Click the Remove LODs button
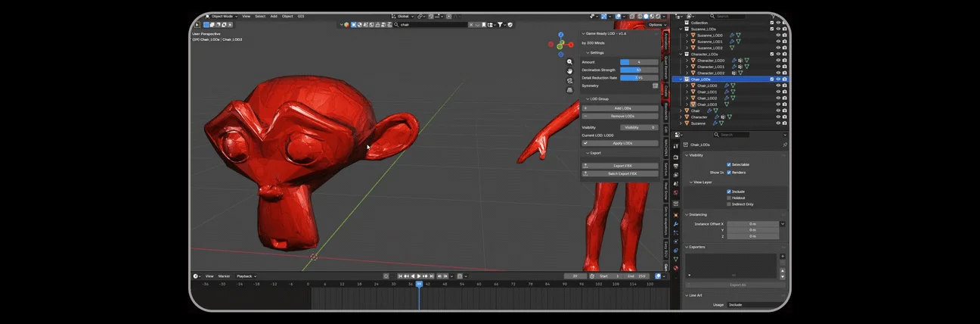980x324 pixels. (x=620, y=116)
